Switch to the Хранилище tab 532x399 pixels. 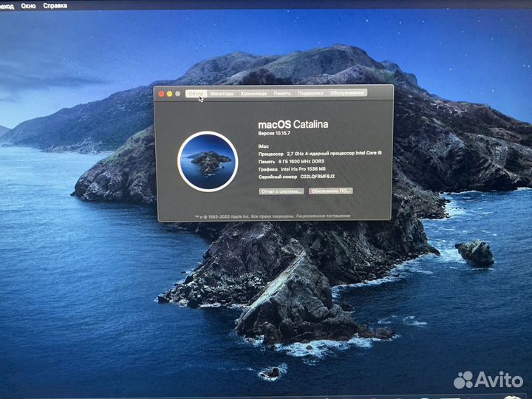coord(253,93)
